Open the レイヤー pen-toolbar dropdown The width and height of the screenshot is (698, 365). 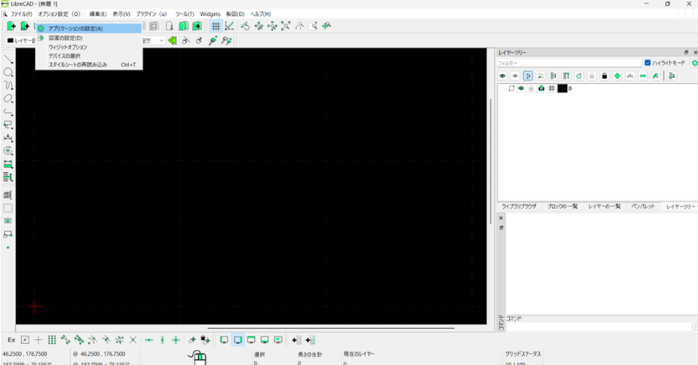click(20, 41)
